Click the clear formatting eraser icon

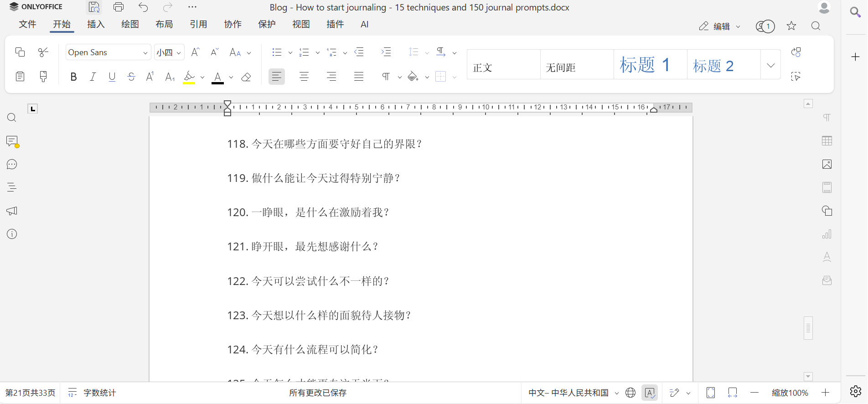[246, 77]
